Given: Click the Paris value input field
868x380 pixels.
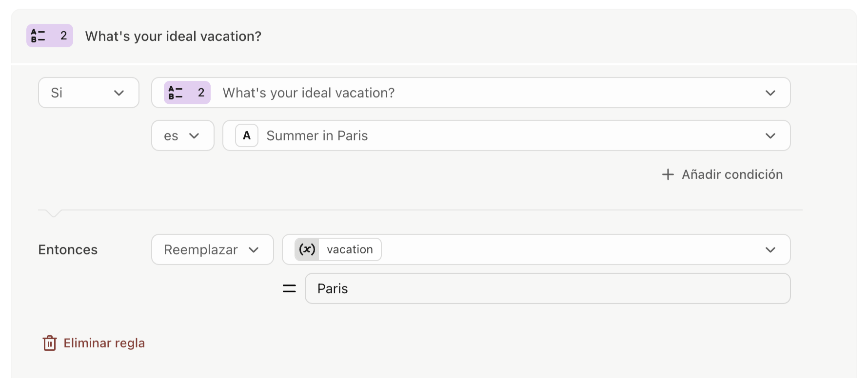Looking at the screenshot, I should pos(547,288).
